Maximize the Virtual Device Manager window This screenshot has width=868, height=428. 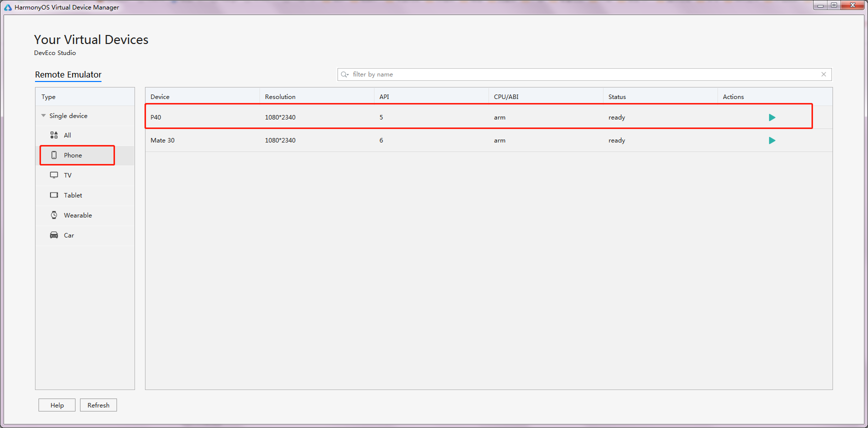tap(834, 5)
